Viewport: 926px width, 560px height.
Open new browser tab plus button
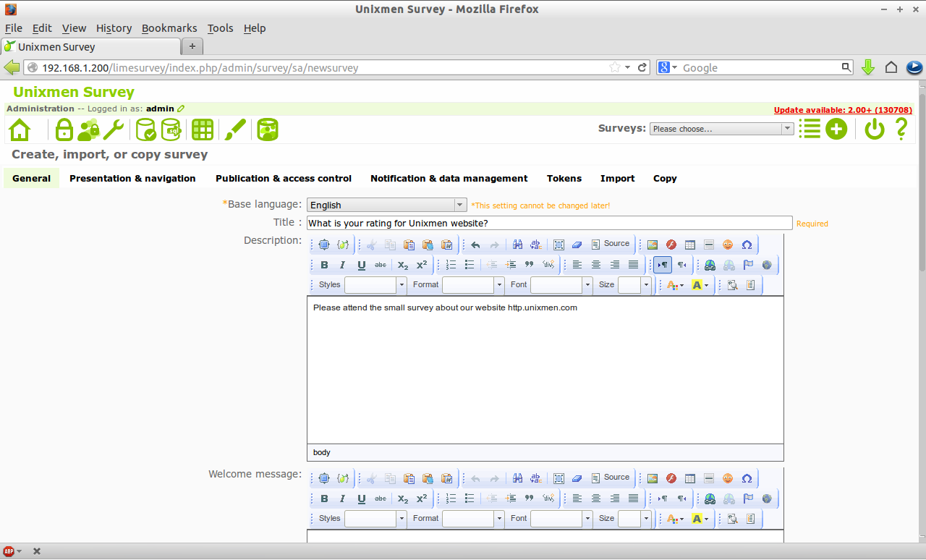tap(192, 46)
